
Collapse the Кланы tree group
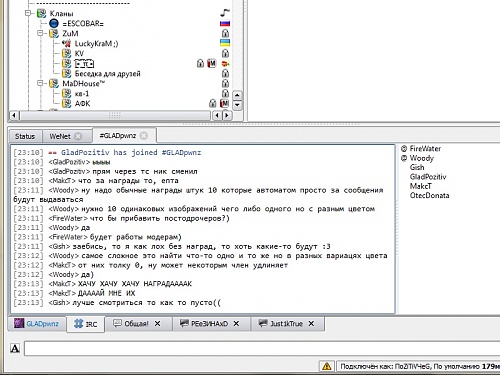[x=28, y=13]
